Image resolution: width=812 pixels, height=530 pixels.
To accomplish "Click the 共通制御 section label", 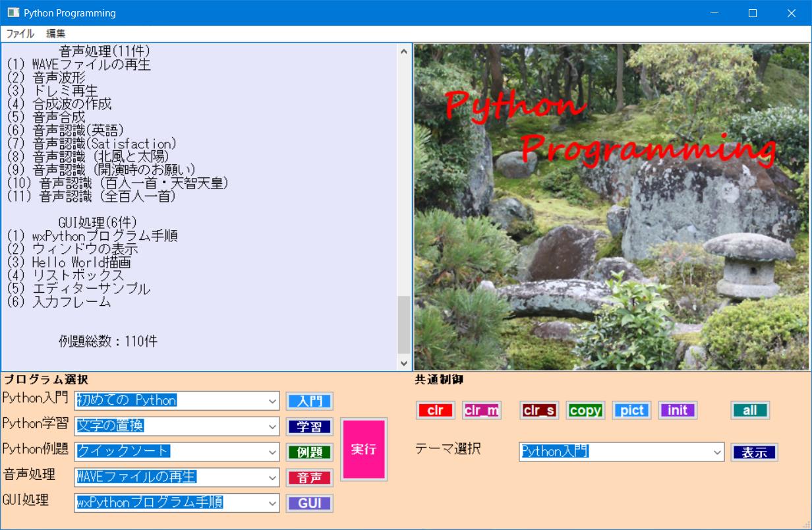I will coord(439,380).
